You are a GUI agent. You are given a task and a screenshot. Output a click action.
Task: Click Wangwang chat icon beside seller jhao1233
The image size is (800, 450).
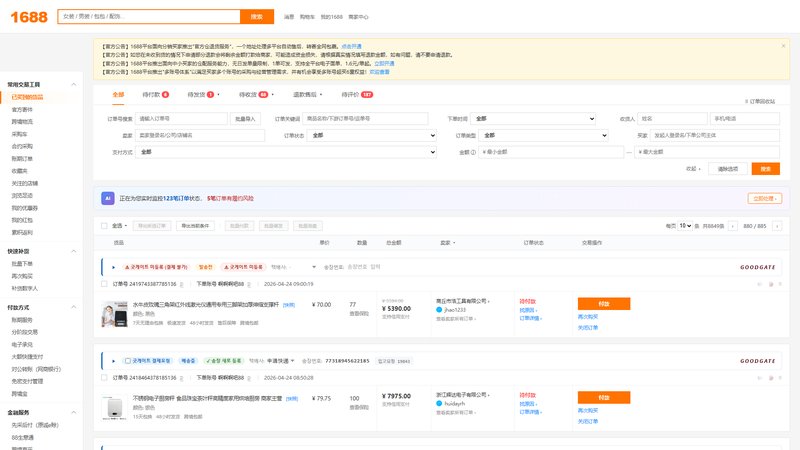[x=439, y=310]
